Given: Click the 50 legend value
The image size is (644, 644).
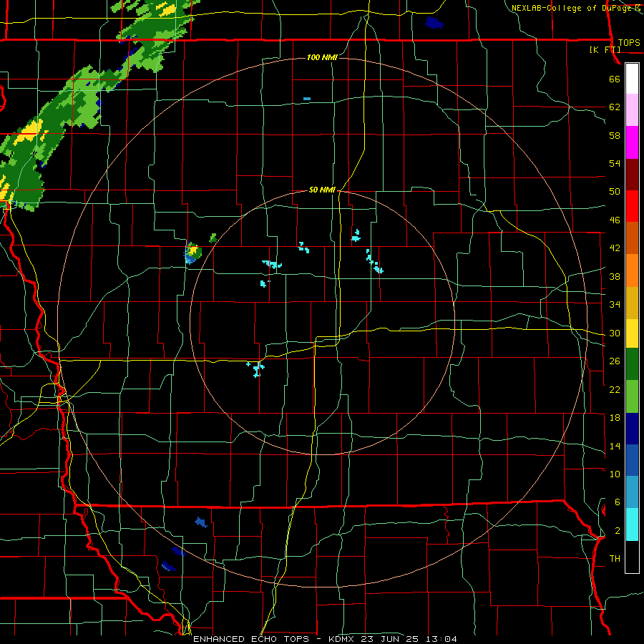Looking at the screenshot, I should [615, 192].
